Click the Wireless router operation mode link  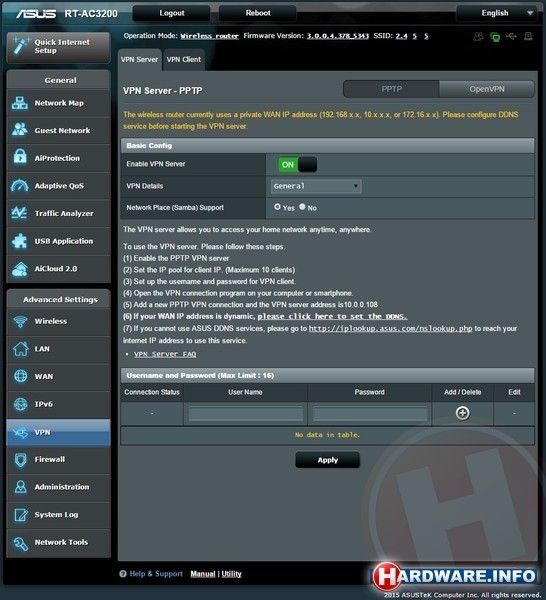tap(210, 36)
